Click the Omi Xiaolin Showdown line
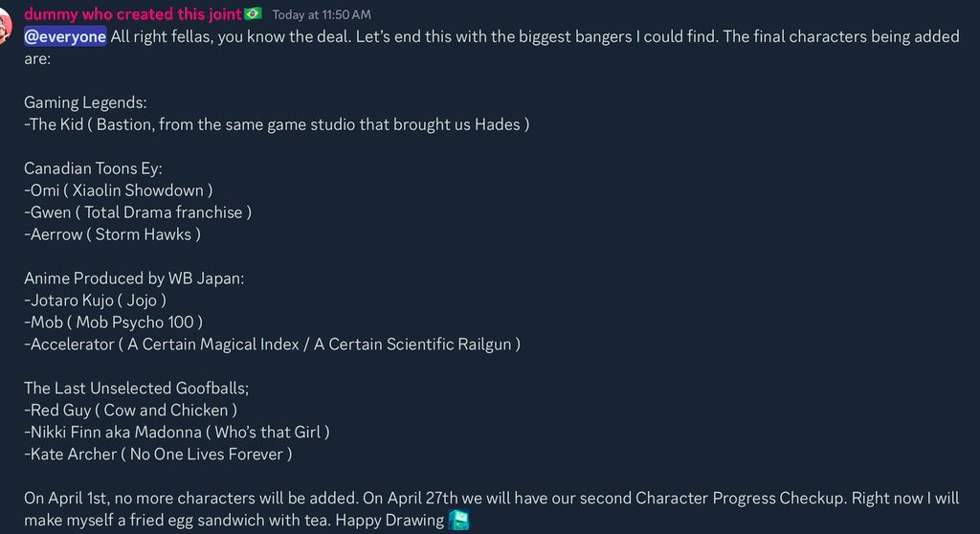This screenshot has height=534, width=980. click(x=119, y=190)
